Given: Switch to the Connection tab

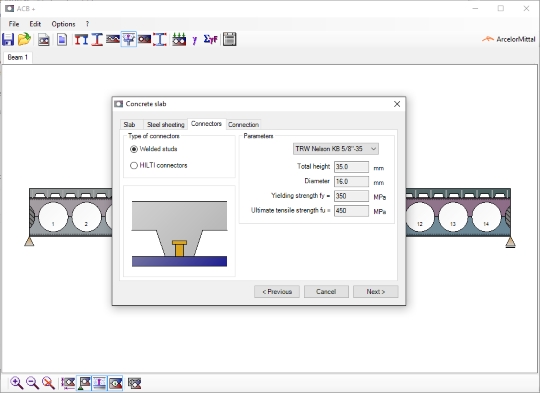Looking at the screenshot, I should [243, 125].
